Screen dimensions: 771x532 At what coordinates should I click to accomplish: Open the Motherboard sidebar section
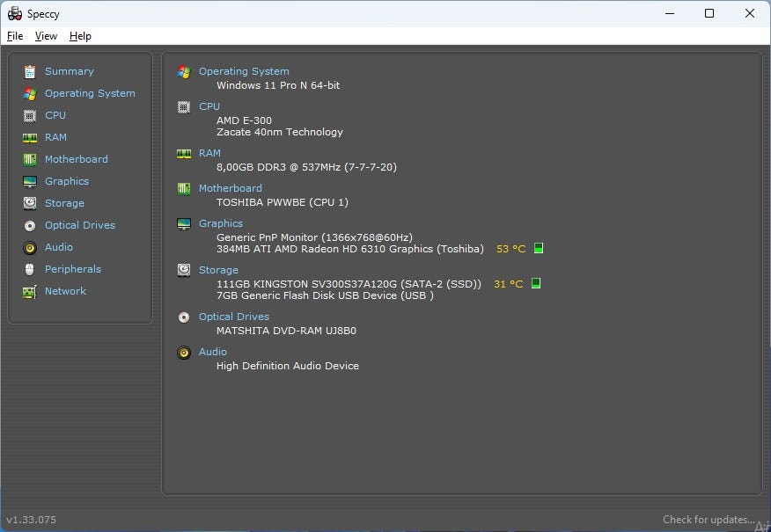77,159
